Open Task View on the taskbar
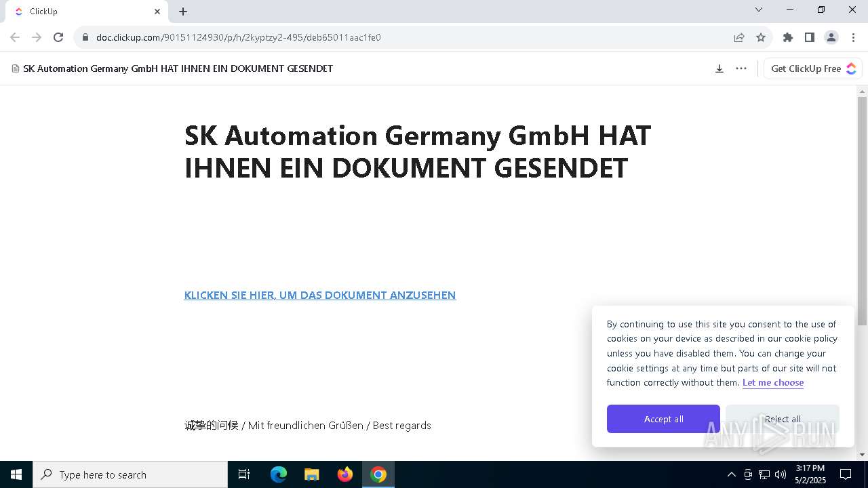 244,474
